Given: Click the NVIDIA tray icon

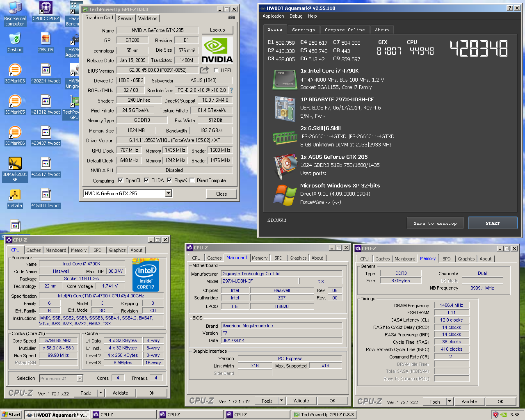Looking at the screenshot, I should click(x=503, y=415).
